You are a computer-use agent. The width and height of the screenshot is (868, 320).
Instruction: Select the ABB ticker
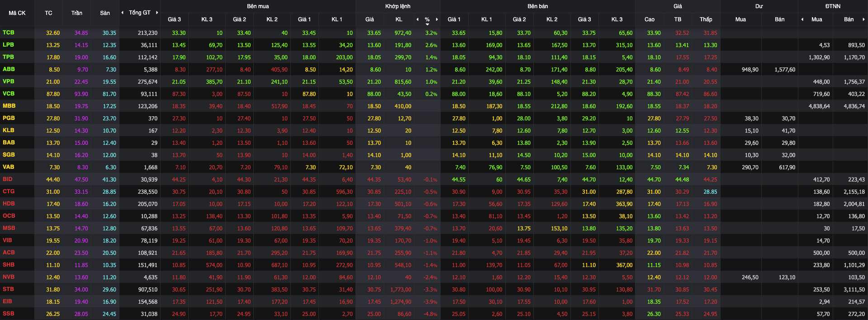pos(9,69)
